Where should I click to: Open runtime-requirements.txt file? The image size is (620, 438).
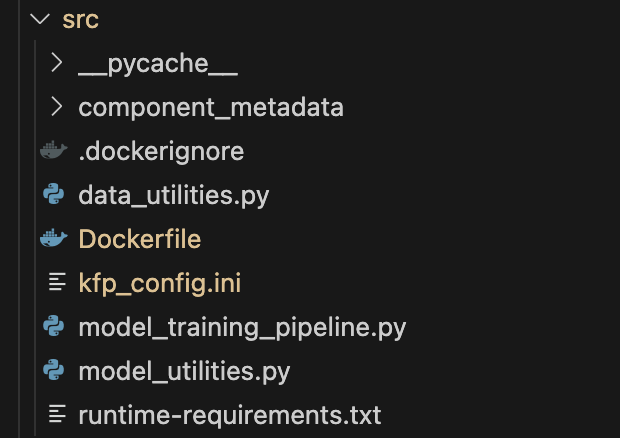coord(230,414)
